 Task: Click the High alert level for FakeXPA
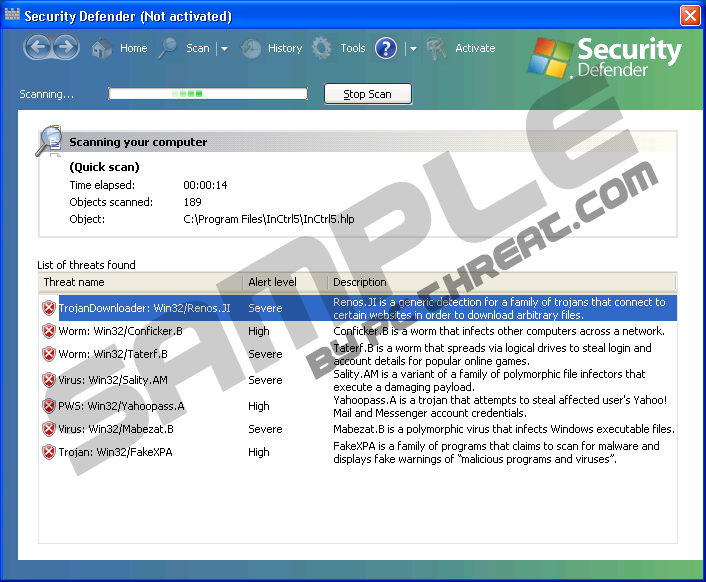(259, 452)
